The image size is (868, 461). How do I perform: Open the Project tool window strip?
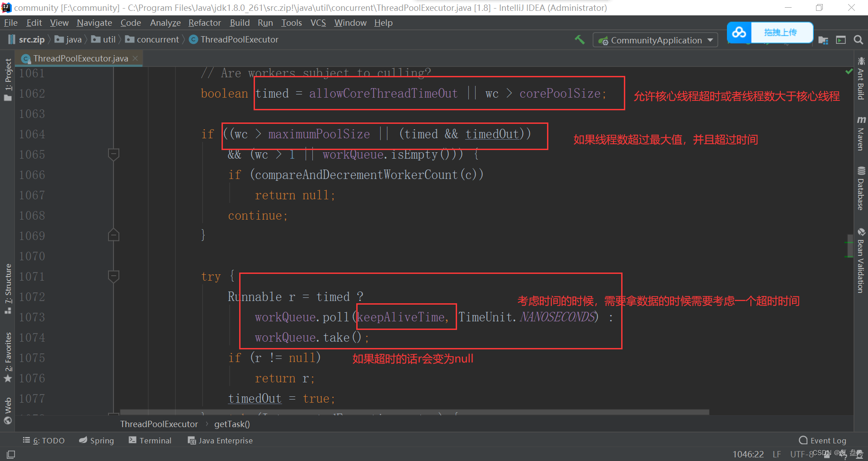[x=8, y=80]
